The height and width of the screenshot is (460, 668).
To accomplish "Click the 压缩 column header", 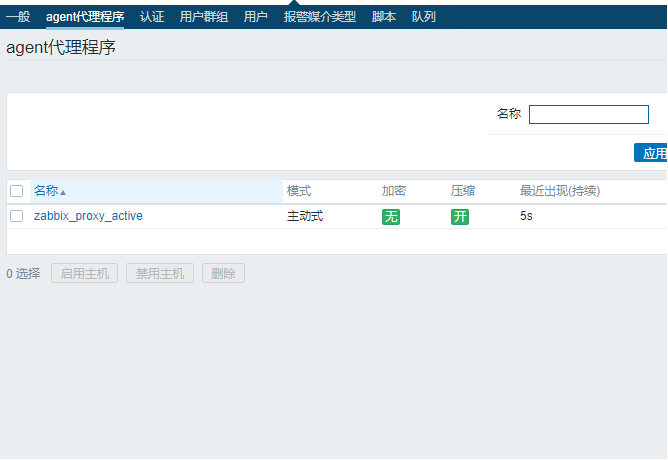I will (x=463, y=191).
